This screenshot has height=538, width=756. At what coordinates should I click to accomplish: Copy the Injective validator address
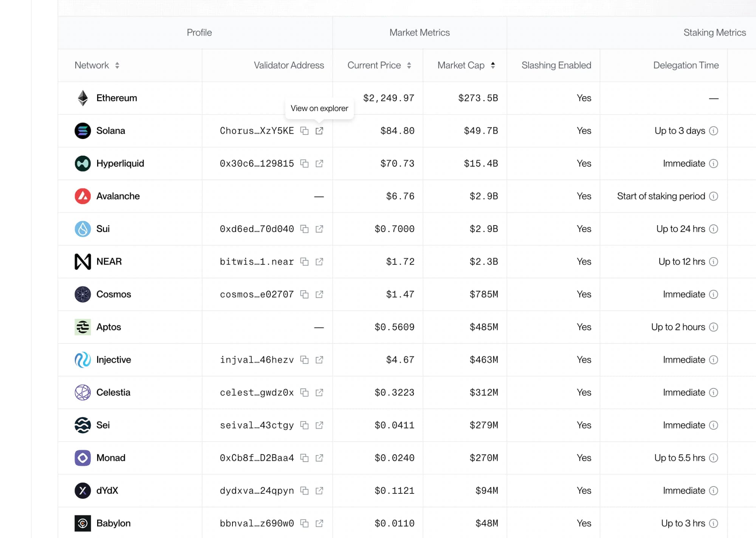click(304, 360)
